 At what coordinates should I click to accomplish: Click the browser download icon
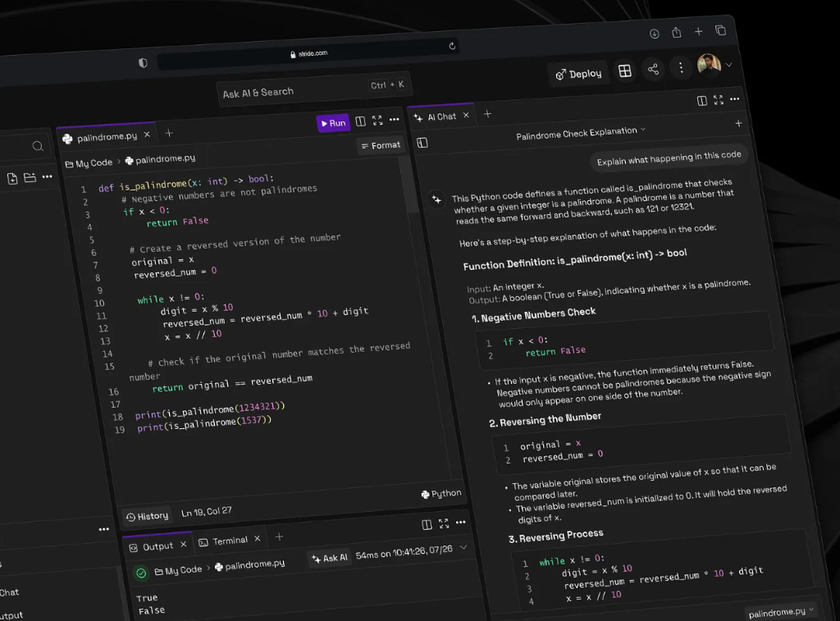point(654,34)
